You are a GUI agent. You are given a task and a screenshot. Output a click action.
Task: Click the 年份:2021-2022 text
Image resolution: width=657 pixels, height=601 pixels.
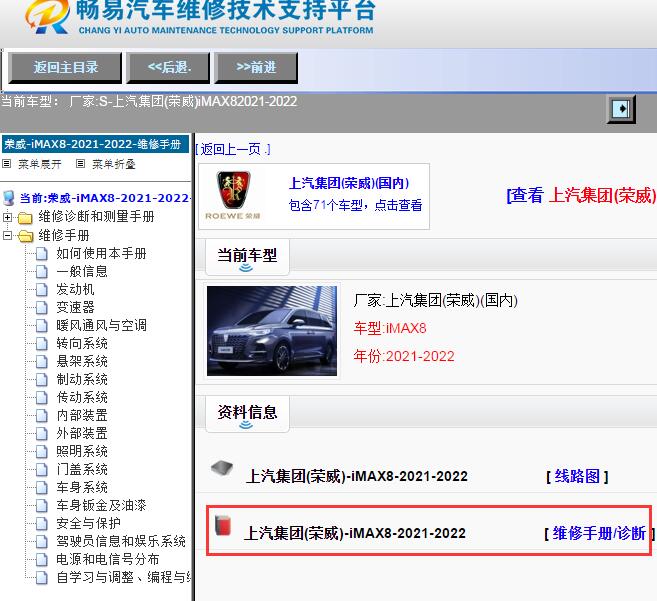404,356
